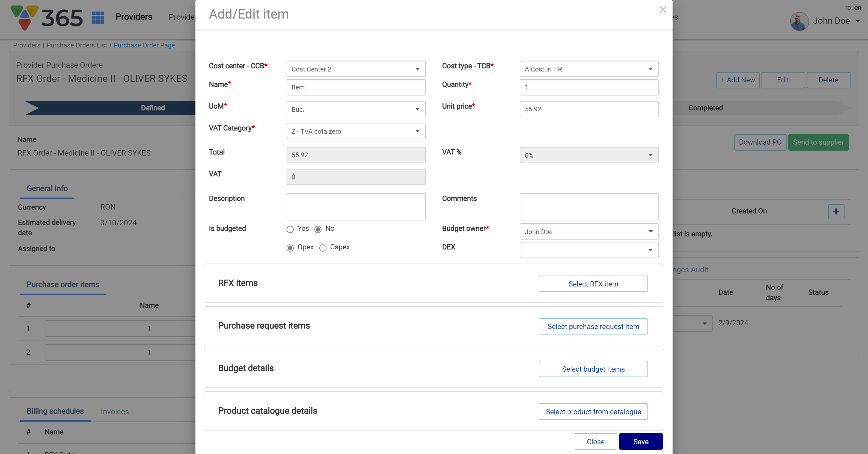This screenshot has height=454, width=868.
Task: Open the apps grid menu icon
Action: tap(98, 17)
